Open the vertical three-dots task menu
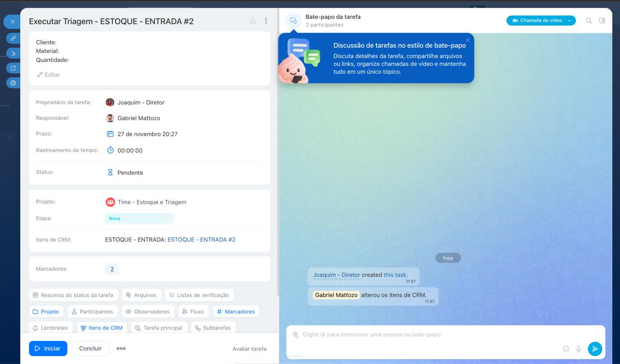 [x=266, y=21]
